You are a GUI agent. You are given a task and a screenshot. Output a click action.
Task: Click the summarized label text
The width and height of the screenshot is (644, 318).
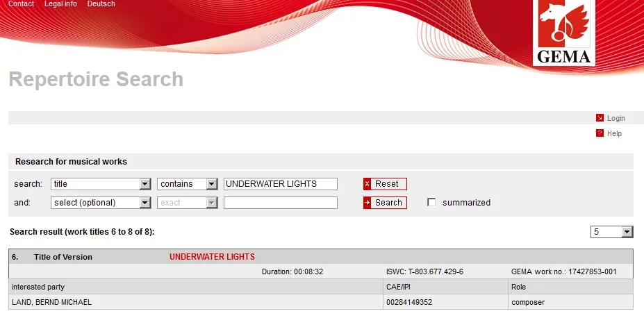pos(467,202)
